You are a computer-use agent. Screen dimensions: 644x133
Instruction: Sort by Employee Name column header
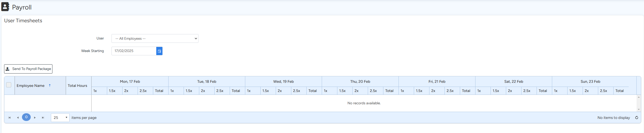(x=30, y=86)
